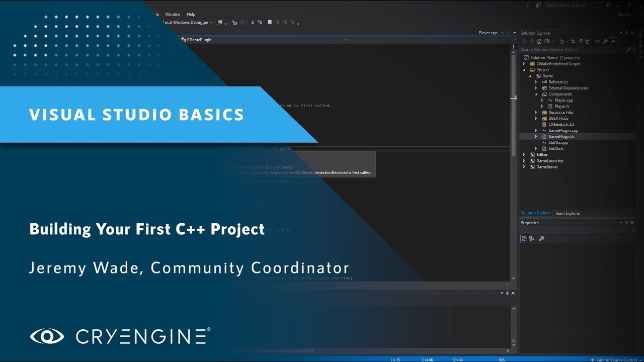
Task: Expand the UBER FILES folder
Action: (x=536, y=118)
